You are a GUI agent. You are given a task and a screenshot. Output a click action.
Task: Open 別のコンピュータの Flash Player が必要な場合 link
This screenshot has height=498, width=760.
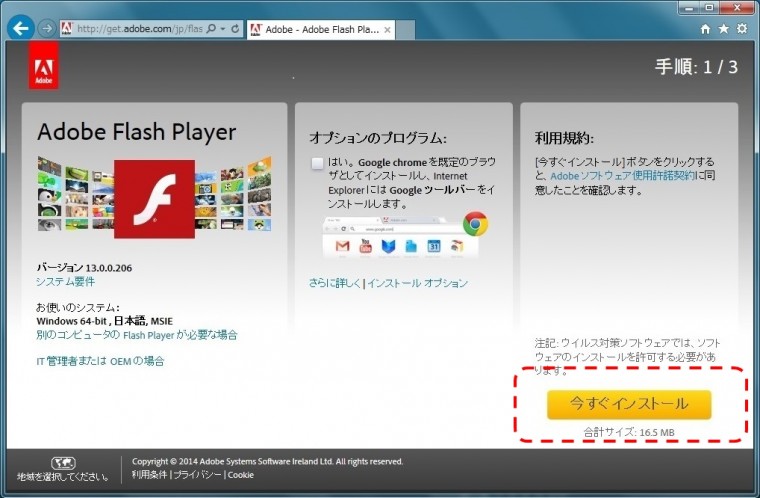tap(137, 335)
